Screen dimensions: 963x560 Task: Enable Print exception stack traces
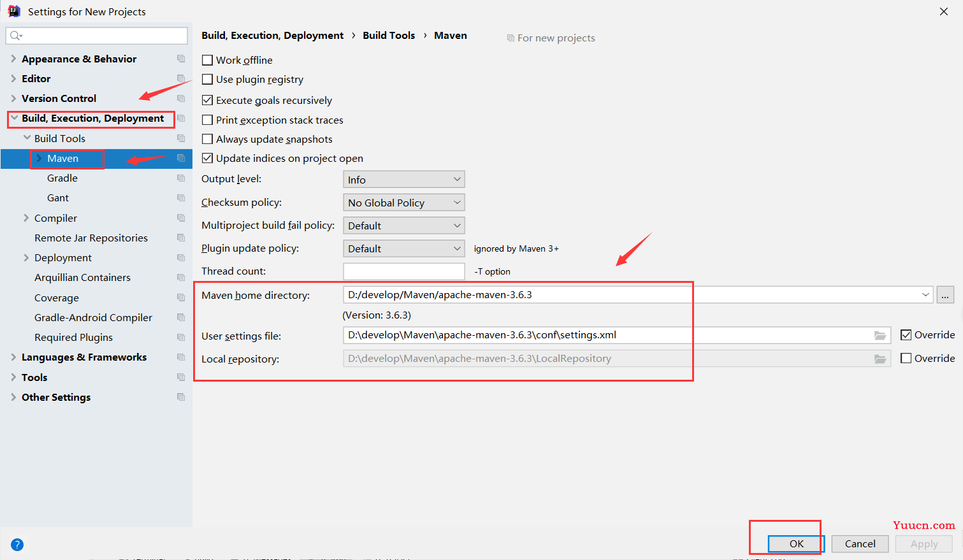coord(207,120)
